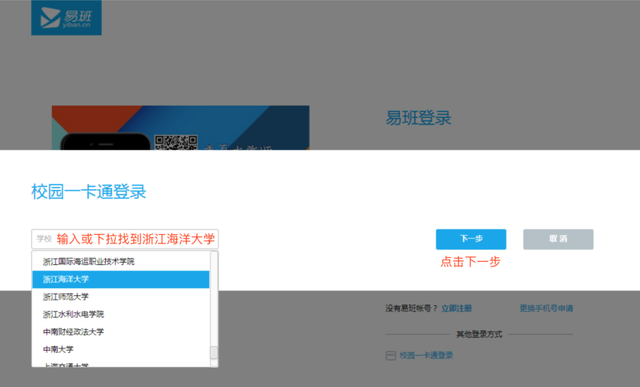Select 浙江国际海运职业技术学院 from the list

coord(121,261)
